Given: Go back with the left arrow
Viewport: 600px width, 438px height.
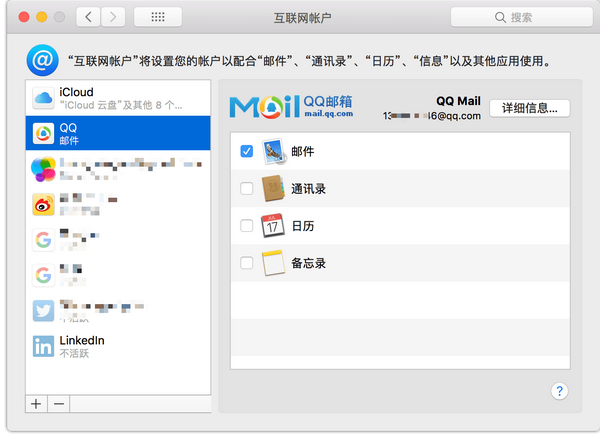Looking at the screenshot, I should coord(88,17).
